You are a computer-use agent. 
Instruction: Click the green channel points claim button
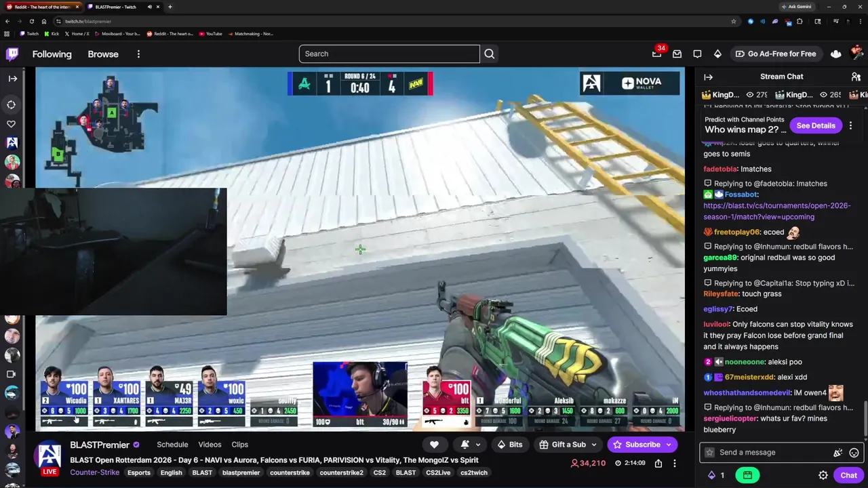pos(747,475)
